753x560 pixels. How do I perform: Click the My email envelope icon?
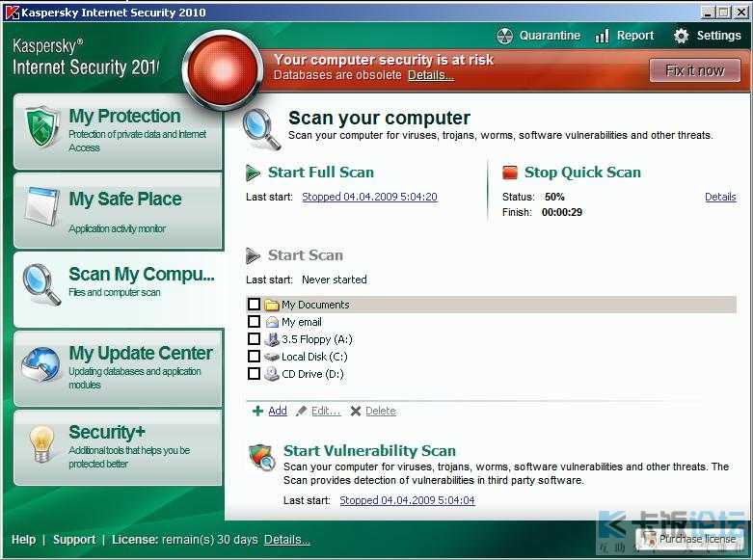click(272, 322)
